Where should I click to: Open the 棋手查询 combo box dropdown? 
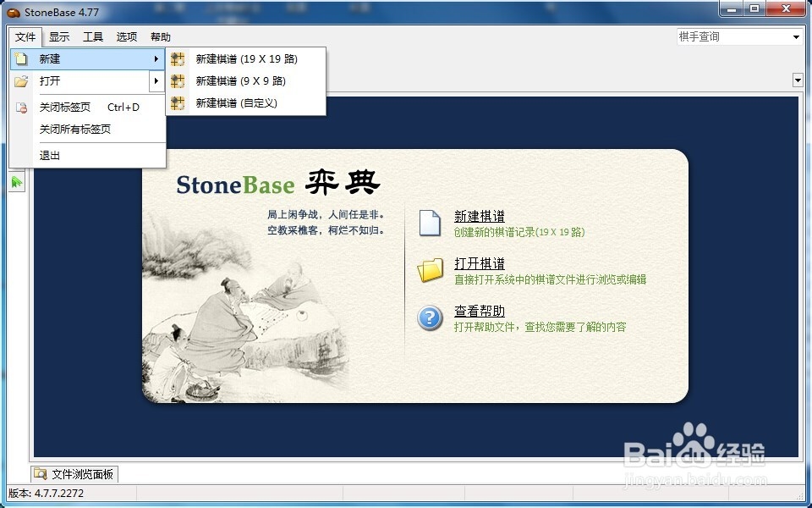click(x=797, y=36)
